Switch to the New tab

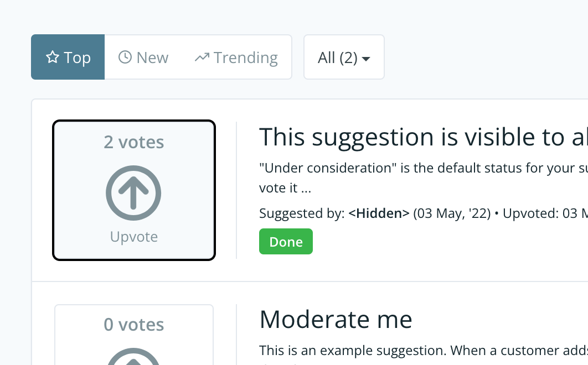(x=143, y=57)
